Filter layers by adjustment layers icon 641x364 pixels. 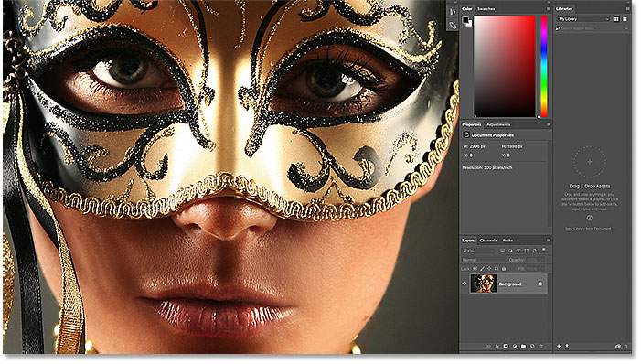click(x=510, y=251)
